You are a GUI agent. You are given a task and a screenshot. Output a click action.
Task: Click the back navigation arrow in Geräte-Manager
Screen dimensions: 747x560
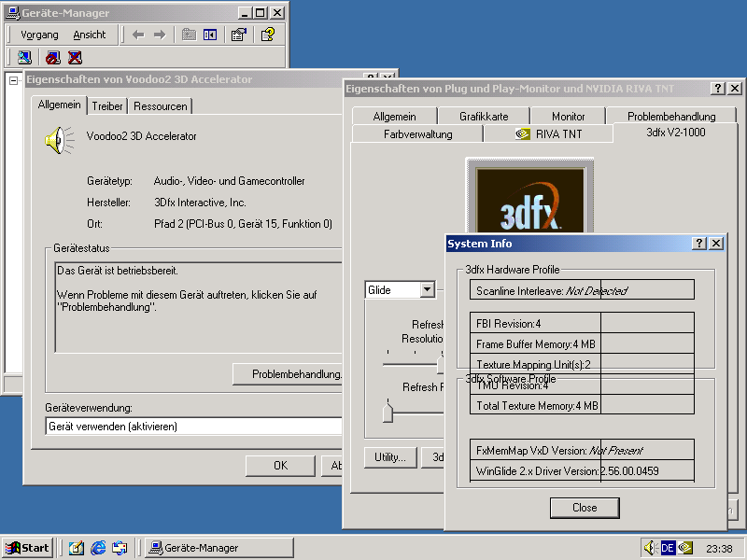coord(140,35)
